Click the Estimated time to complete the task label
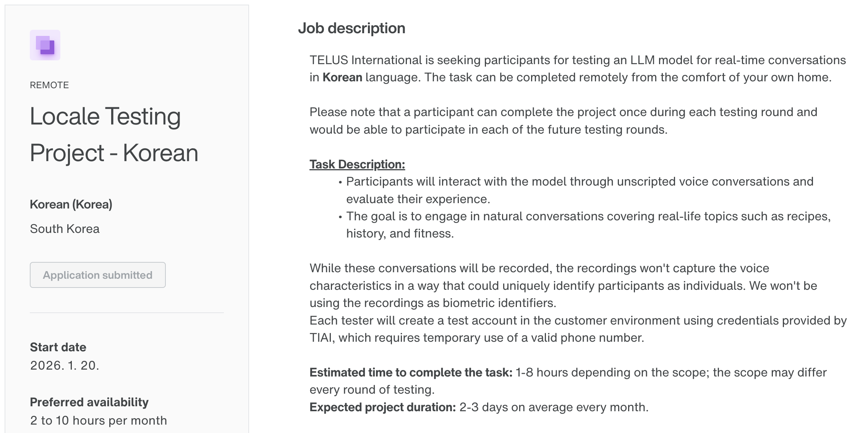This screenshot has height=433, width=868. pos(411,372)
